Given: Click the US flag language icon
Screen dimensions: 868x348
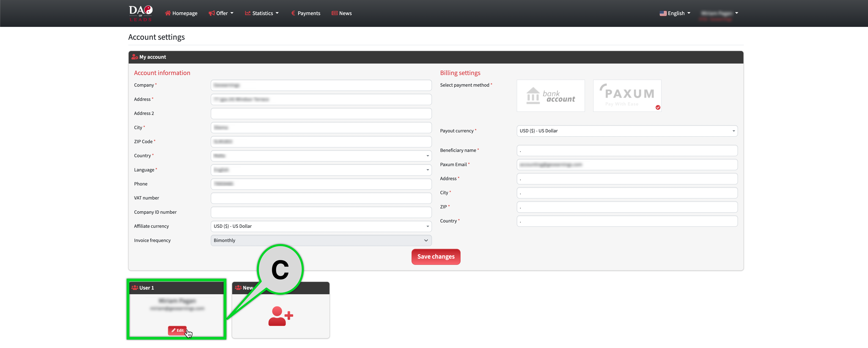Looking at the screenshot, I should point(663,14).
